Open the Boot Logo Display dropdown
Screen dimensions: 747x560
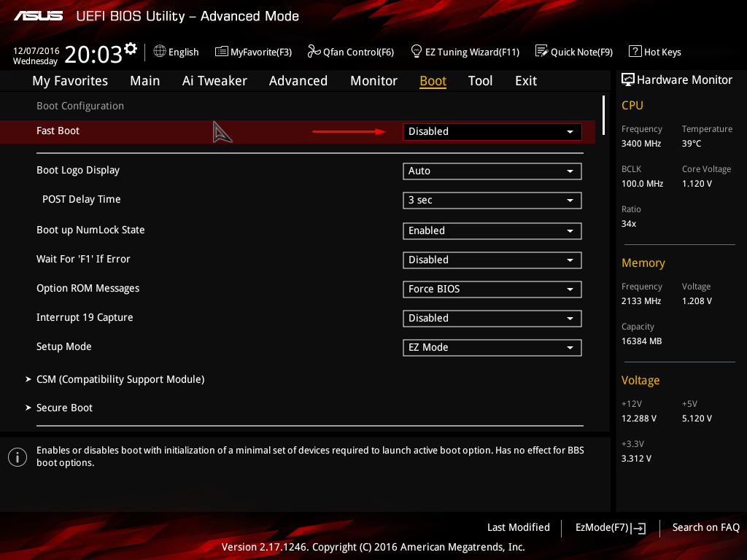492,171
